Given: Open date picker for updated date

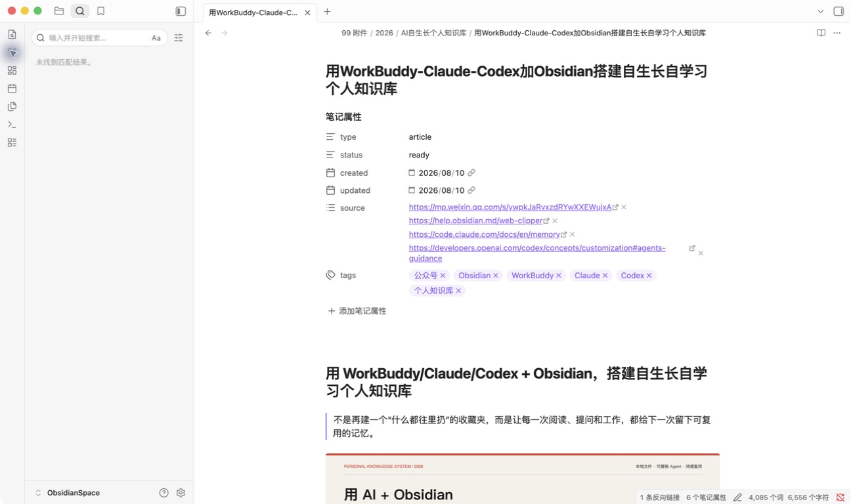Looking at the screenshot, I should (412, 190).
